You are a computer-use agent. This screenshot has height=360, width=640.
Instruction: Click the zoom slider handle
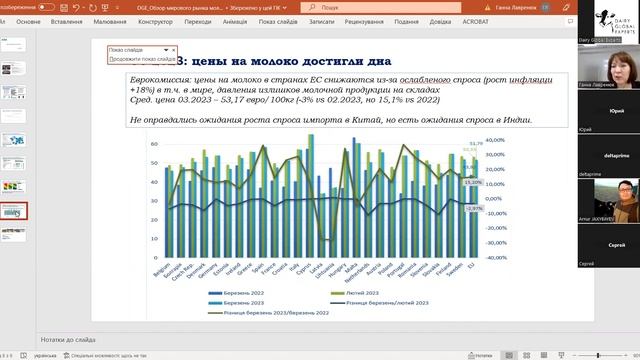(598, 356)
